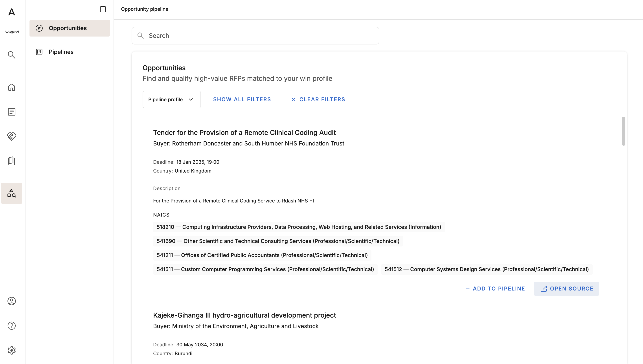Click the 541211 Certified Public Accountants tag
643x364 pixels.
coord(262,255)
